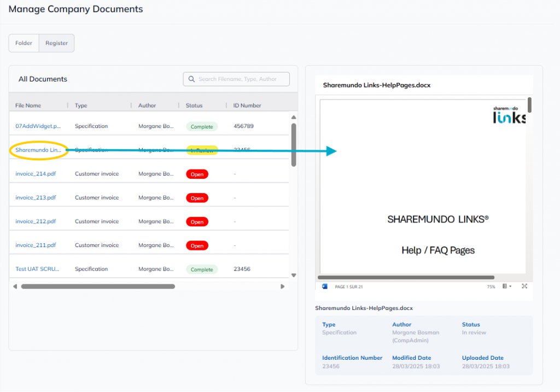
Task: Switch to the Folder tab
Action: [x=24, y=43]
